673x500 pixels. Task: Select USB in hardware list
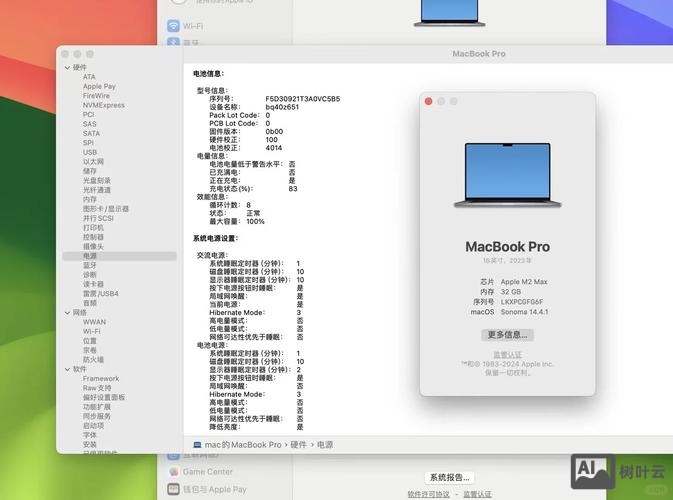pos(90,152)
